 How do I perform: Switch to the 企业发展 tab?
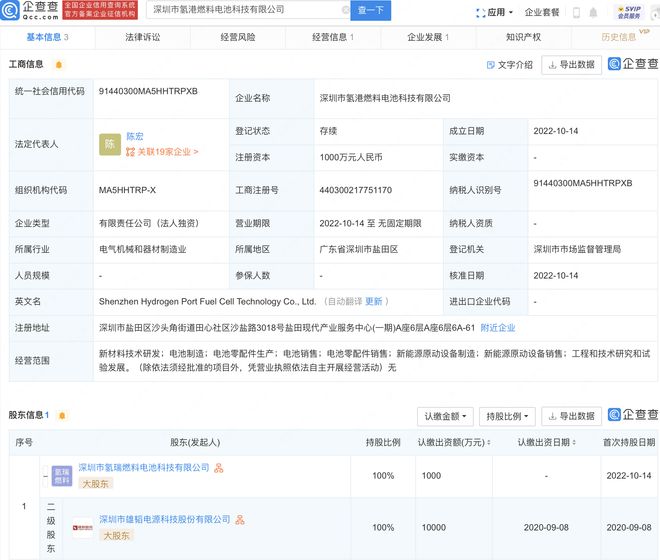tap(428, 37)
